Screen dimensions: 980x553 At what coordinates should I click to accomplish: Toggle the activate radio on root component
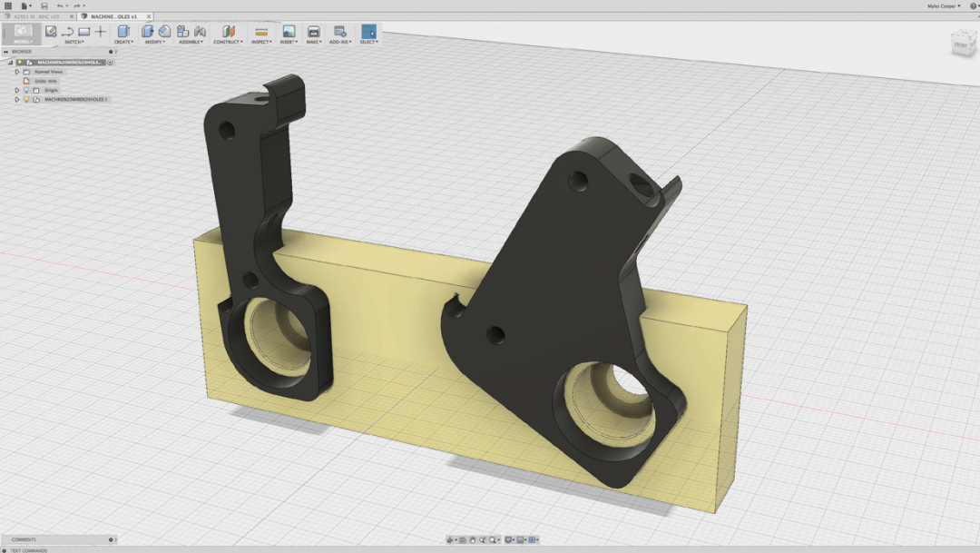110,63
